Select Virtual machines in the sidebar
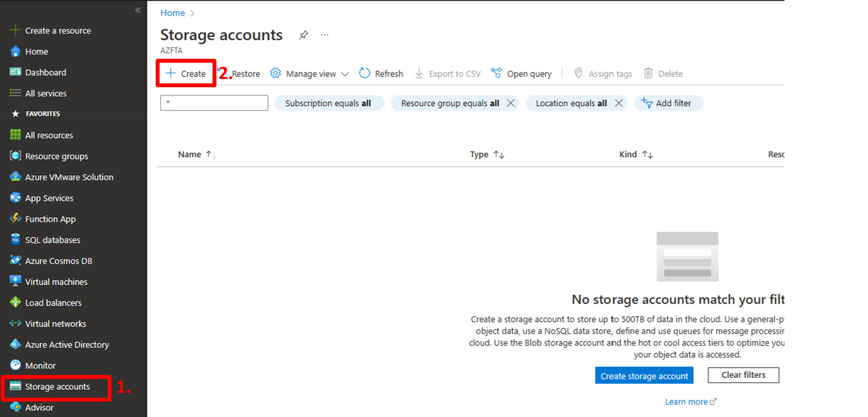The width and height of the screenshot is (868, 417). point(56,281)
